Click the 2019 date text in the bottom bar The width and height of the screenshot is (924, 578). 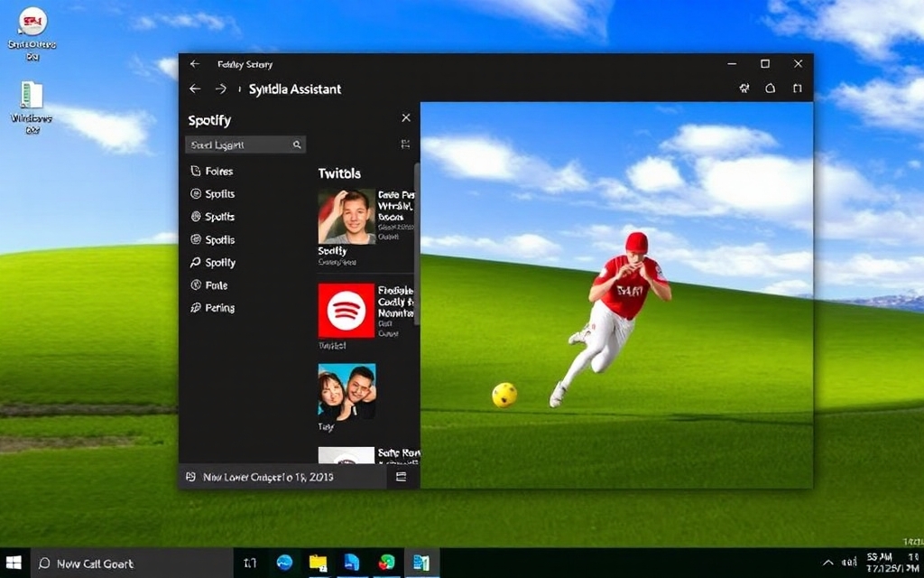tap(268, 477)
